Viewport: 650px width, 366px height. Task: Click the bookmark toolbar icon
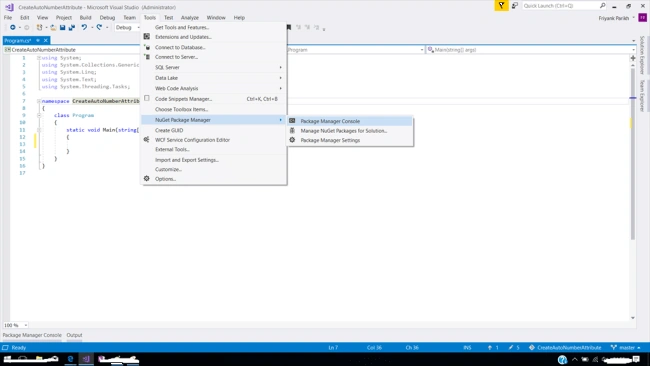pyautogui.click(x=289, y=27)
